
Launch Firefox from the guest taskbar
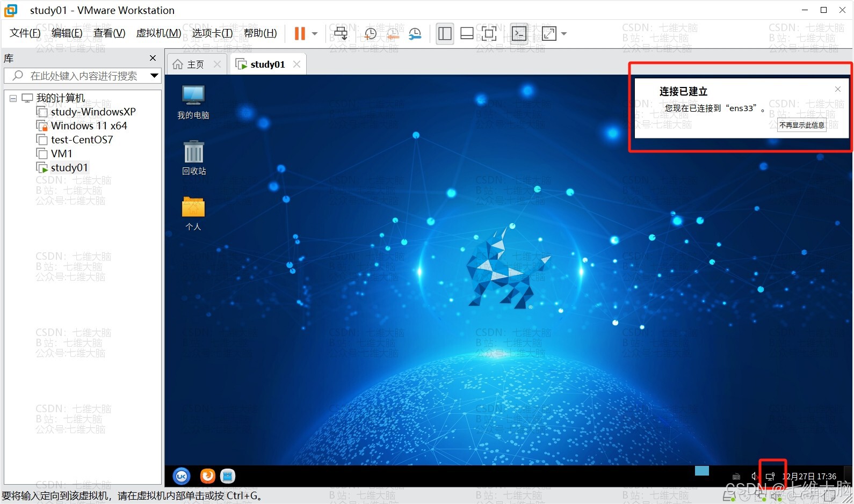[207, 476]
